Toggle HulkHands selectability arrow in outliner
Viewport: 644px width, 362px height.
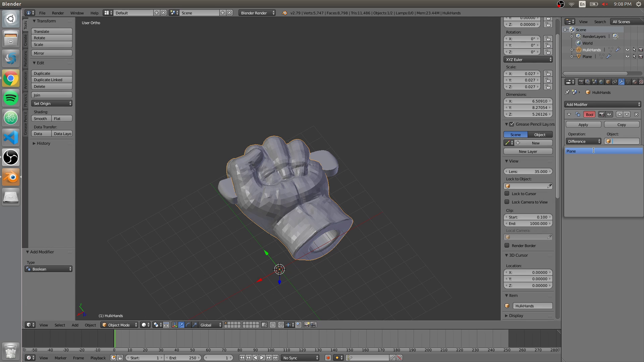pos(634,50)
